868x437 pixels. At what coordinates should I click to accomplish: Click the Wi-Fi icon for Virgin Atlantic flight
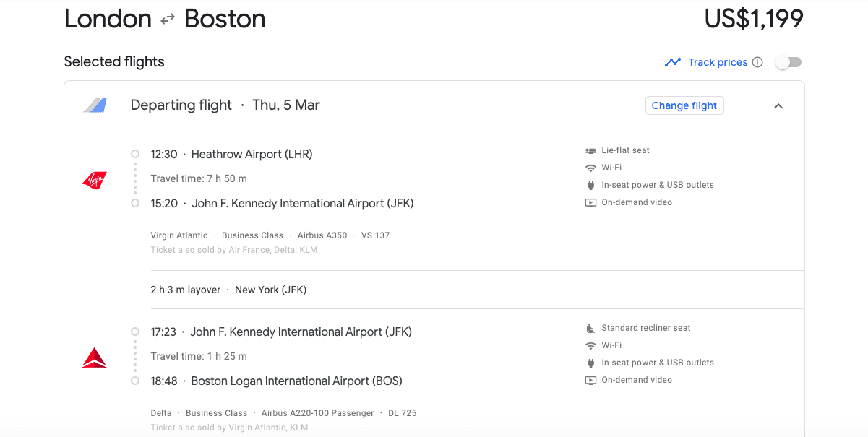[x=590, y=168]
